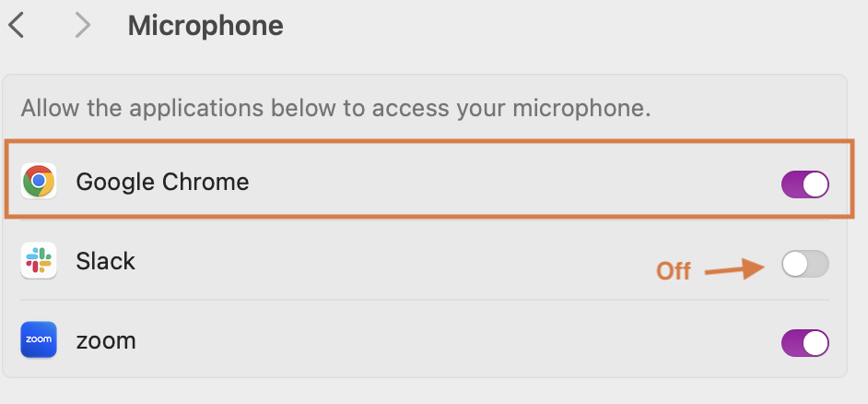Go back using the left chevron
Image resolution: width=868 pixels, height=404 pixels.
[x=16, y=26]
